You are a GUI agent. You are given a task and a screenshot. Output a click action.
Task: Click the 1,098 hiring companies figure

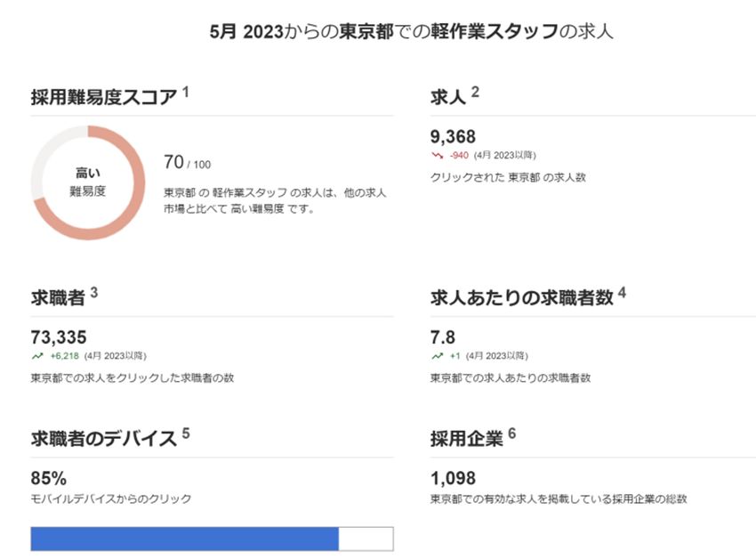pos(453,478)
